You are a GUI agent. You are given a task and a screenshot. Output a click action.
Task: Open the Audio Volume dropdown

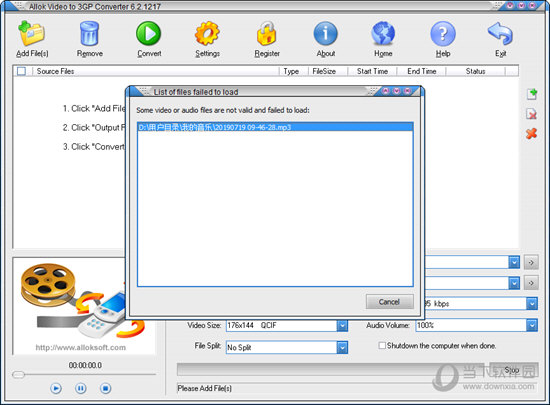point(532,325)
